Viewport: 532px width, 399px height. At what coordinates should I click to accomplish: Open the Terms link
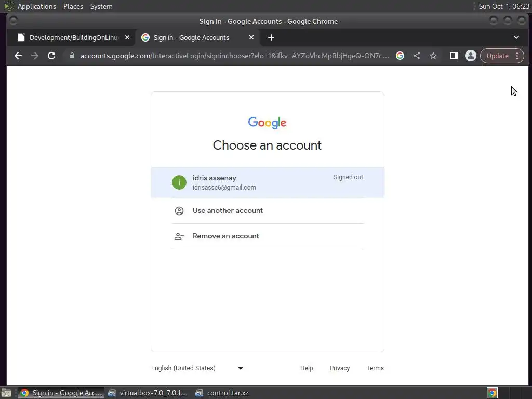click(x=375, y=368)
